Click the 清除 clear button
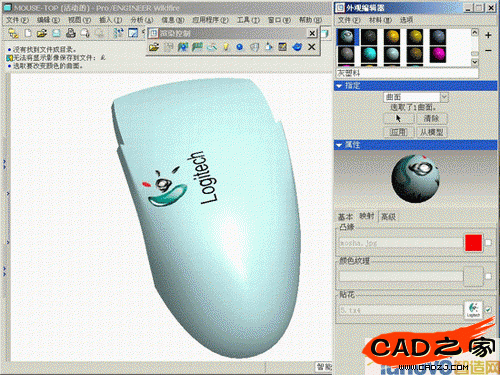 click(432, 118)
